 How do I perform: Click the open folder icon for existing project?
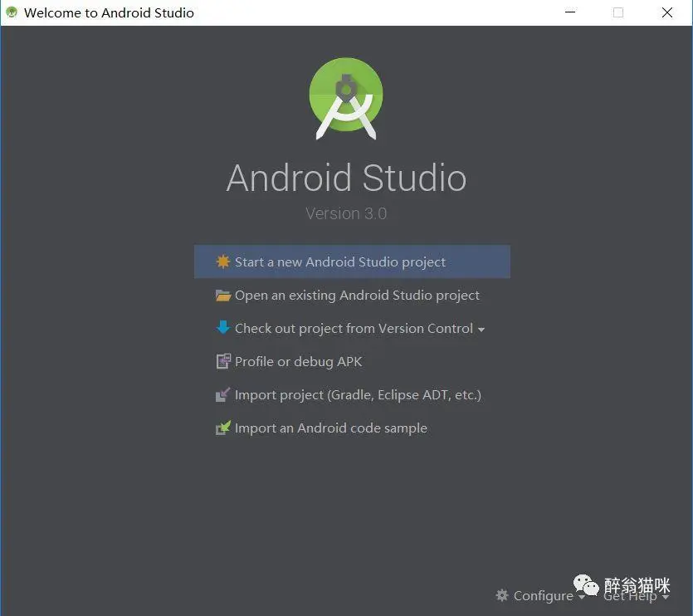pos(222,296)
